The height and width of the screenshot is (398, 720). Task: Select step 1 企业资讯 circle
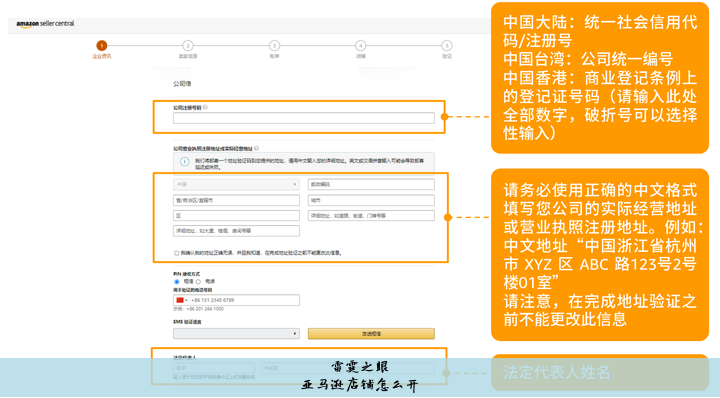point(101,45)
